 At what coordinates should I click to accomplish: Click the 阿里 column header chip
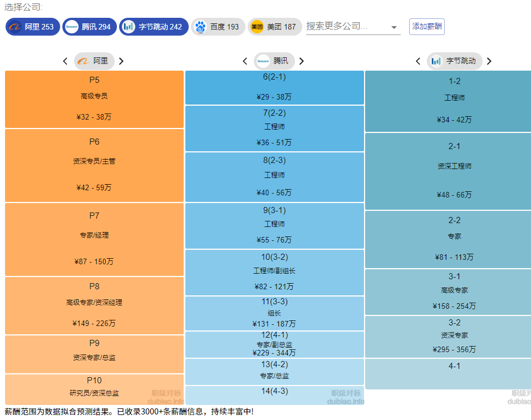(94, 61)
